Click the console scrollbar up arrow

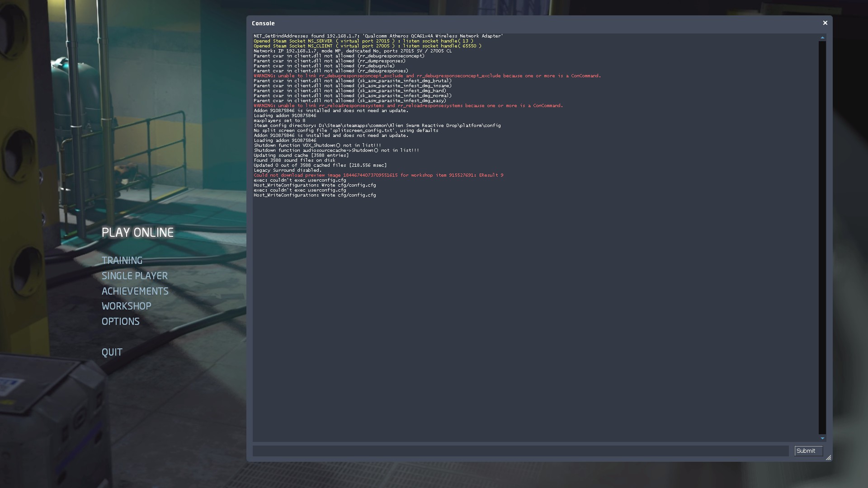822,38
